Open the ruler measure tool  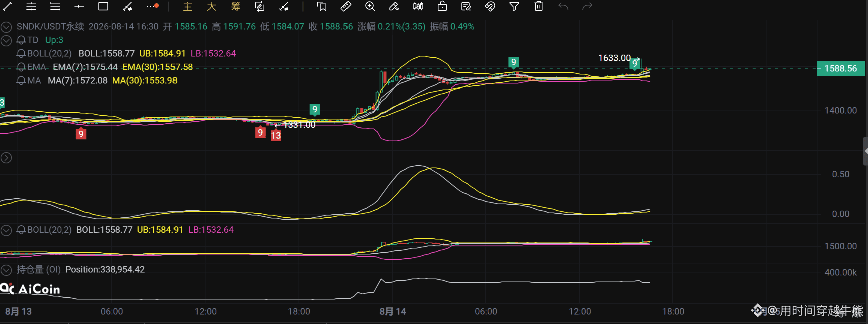pyautogui.click(x=346, y=6)
